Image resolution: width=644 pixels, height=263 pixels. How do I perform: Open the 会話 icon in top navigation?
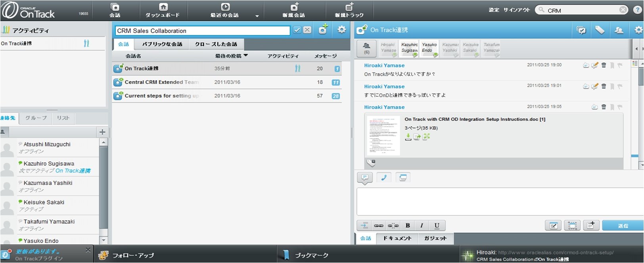(x=115, y=10)
